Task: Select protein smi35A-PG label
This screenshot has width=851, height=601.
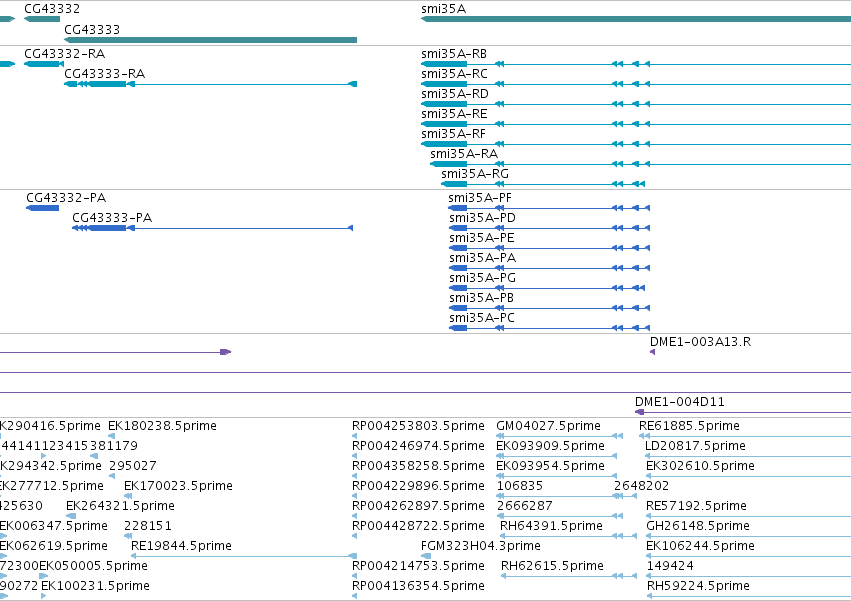Action: (x=482, y=278)
